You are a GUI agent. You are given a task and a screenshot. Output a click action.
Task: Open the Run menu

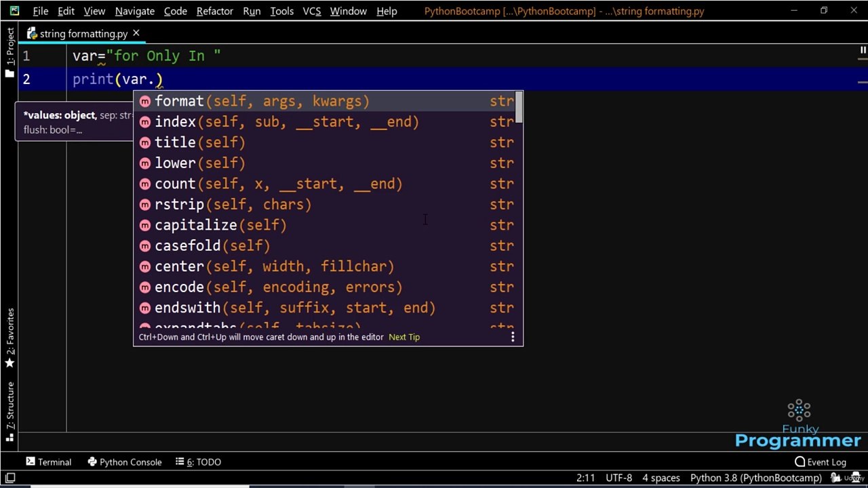click(x=252, y=11)
